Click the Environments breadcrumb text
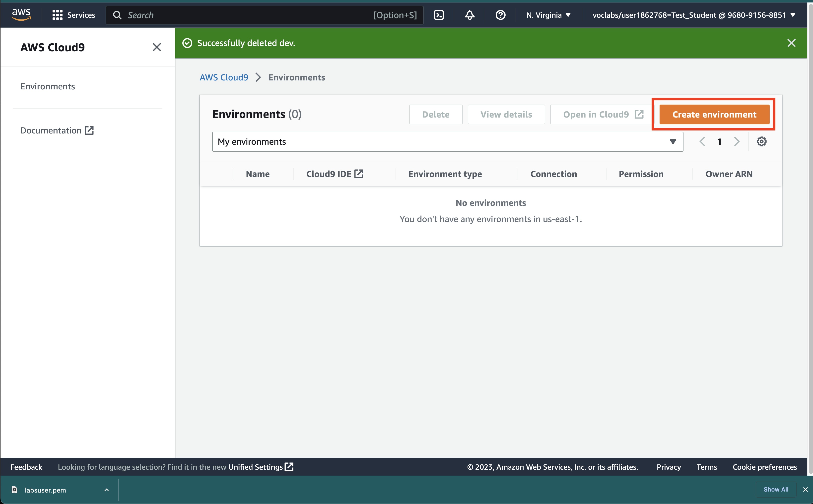Viewport: 813px width, 504px height. point(297,77)
